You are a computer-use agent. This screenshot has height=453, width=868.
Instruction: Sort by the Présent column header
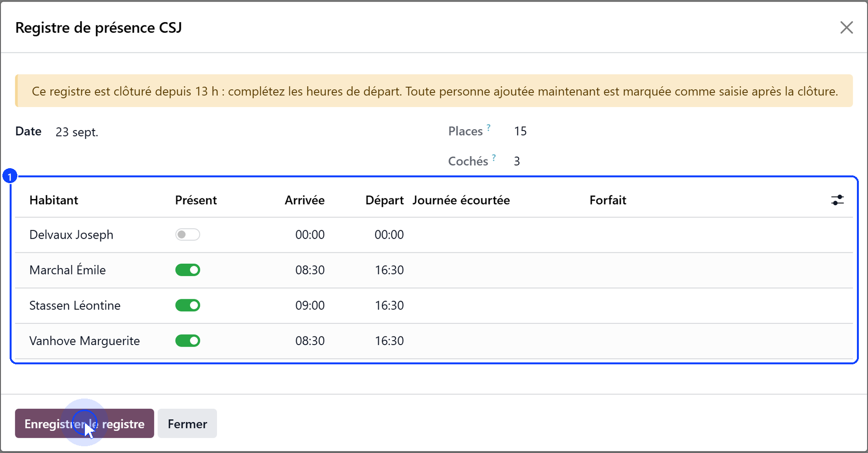[196, 200]
